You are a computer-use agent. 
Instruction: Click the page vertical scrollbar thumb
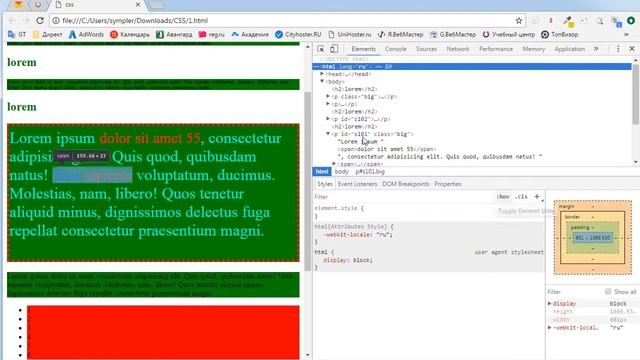pos(308,181)
